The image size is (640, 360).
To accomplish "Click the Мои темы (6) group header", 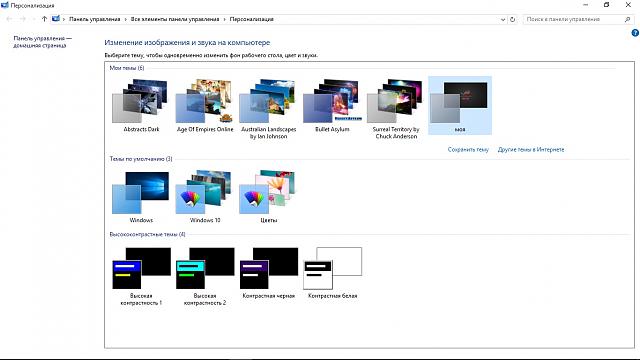I will pyautogui.click(x=127, y=68).
